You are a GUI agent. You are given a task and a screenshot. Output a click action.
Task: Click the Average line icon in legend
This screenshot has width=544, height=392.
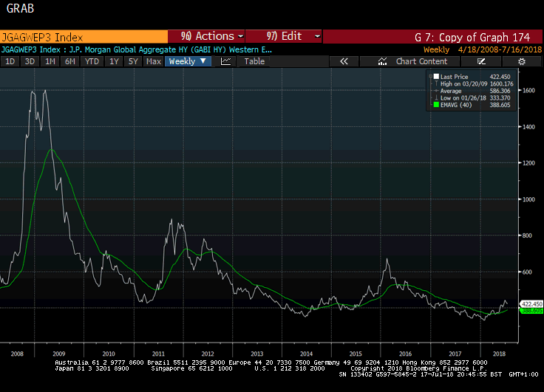click(x=437, y=91)
